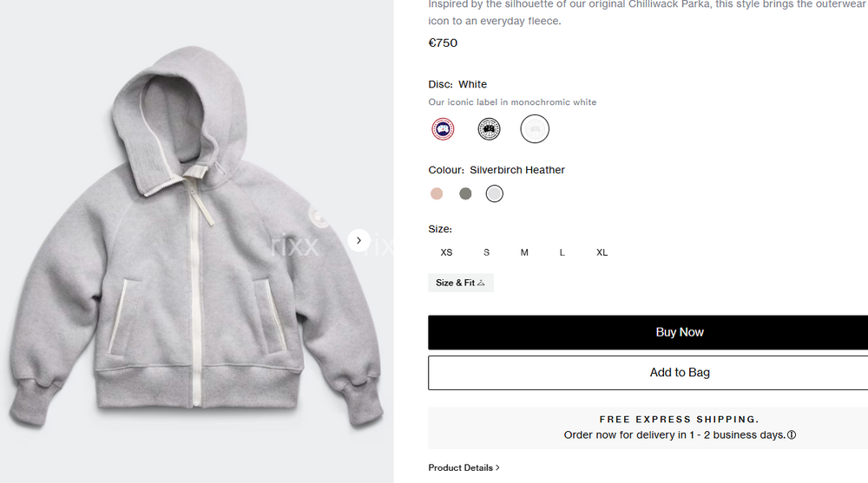This screenshot has height=483, width=868.
Task: Click the next image arrow
Action: click(359, 240)
